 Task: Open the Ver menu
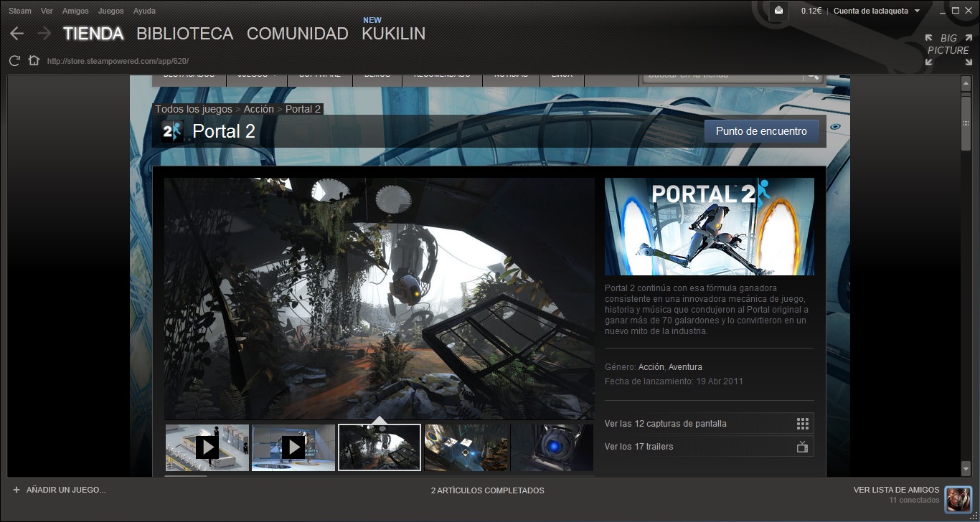tap(47, 11)
